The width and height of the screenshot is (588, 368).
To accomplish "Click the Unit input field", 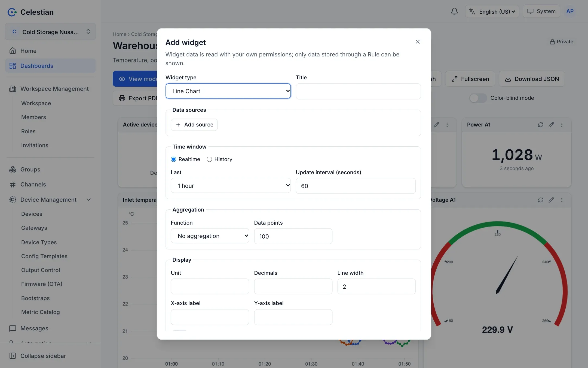I will [x=210, y=286].
